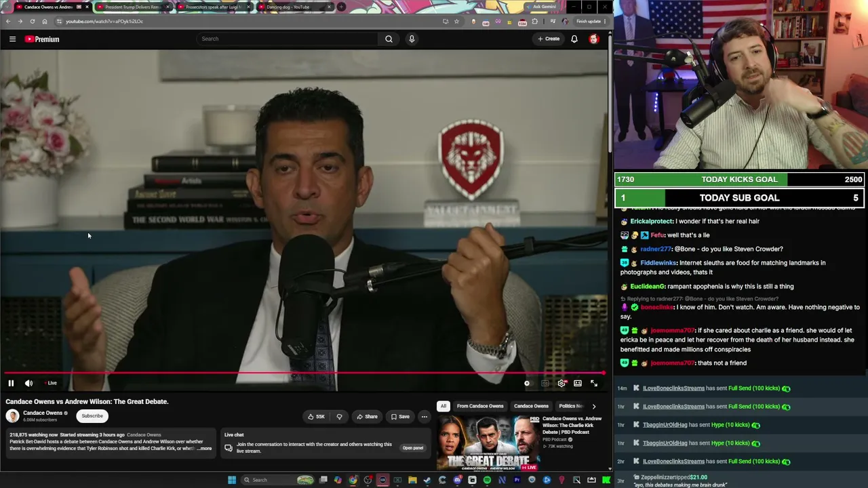Subscribe to Candace Owens channel
This screenshot has width=868, height=488.
(92, 415)
